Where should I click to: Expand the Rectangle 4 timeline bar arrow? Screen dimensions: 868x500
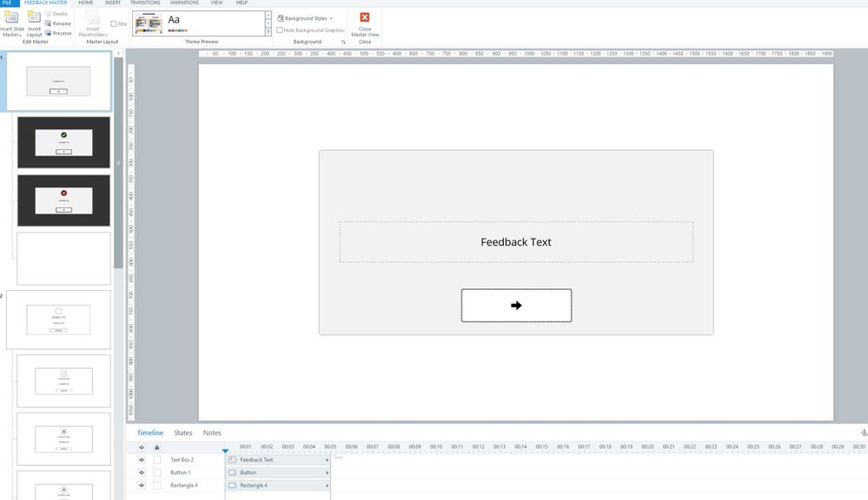(327, 485)
